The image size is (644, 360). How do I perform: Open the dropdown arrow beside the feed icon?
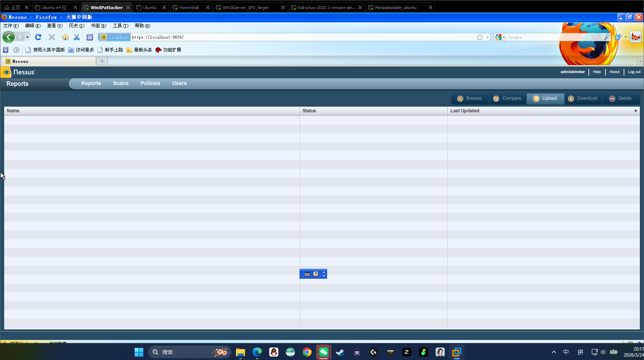tap(625, 37)
